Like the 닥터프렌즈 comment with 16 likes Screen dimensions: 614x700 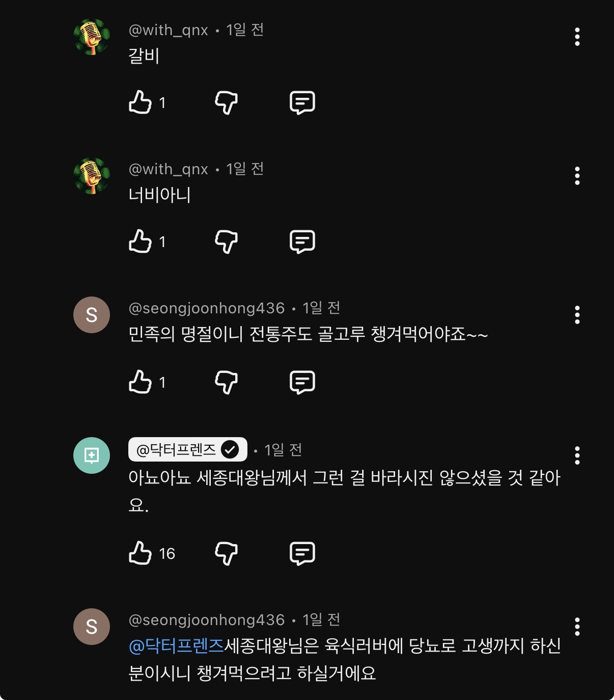point(140,553)
